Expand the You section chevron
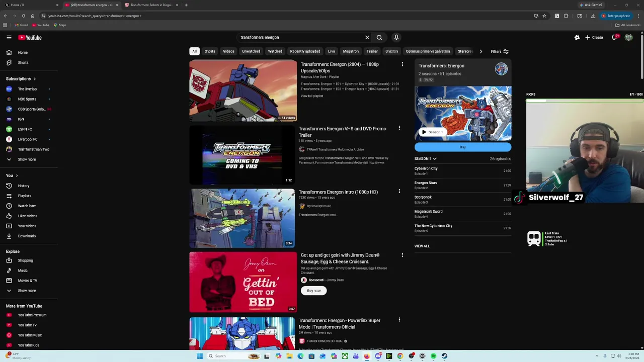This screenshot has width=644, height=362. [x=17, y=175]
